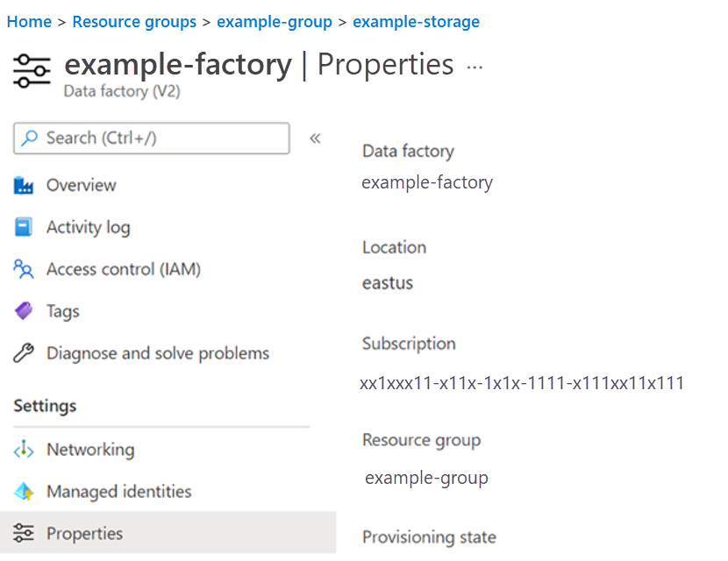Select Properties in the Settings menu
The image size is (728, 561).
[168, 533]
